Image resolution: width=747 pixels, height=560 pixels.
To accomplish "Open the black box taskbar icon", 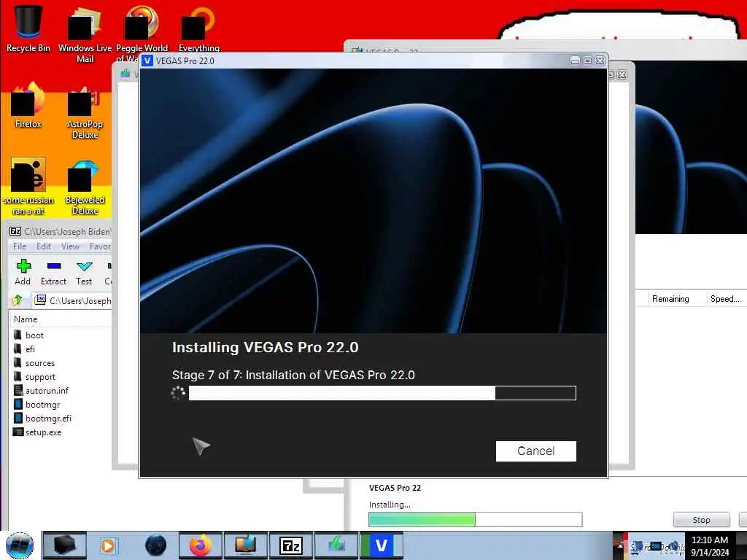I will click(65, 545).
